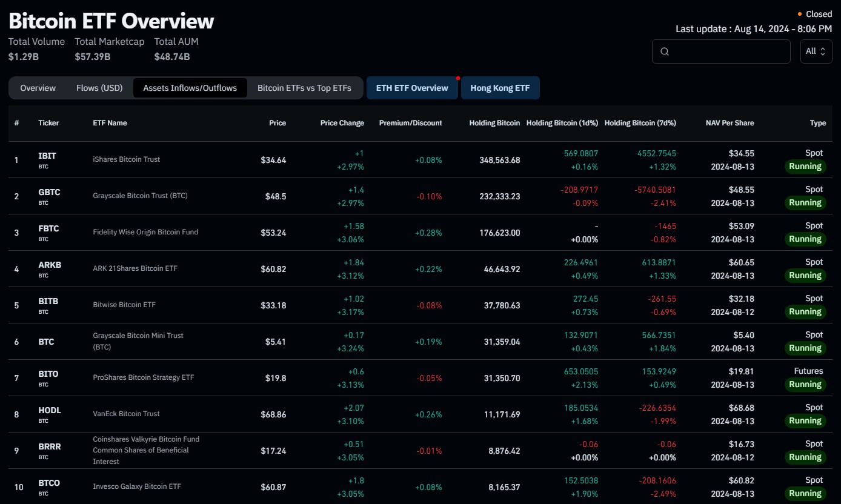841x504 pixels.
Task: Click ARKB NAV $60.65
Action: (x=742, y=262)
